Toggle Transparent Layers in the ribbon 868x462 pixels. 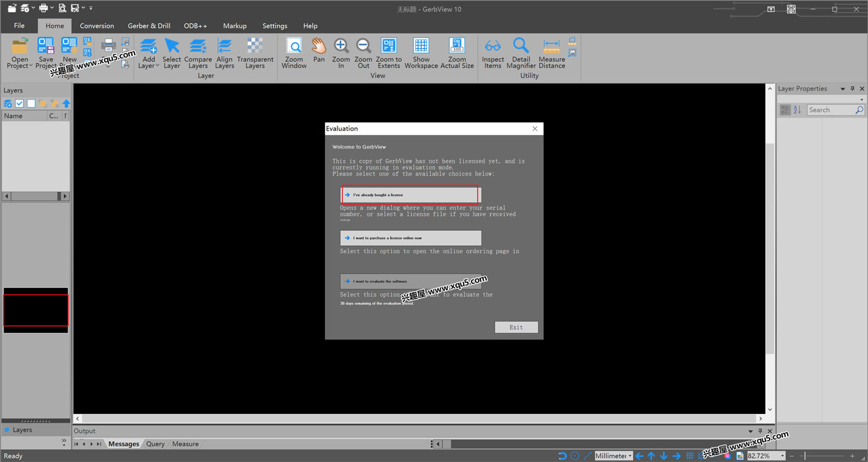[x=255, y=53]
